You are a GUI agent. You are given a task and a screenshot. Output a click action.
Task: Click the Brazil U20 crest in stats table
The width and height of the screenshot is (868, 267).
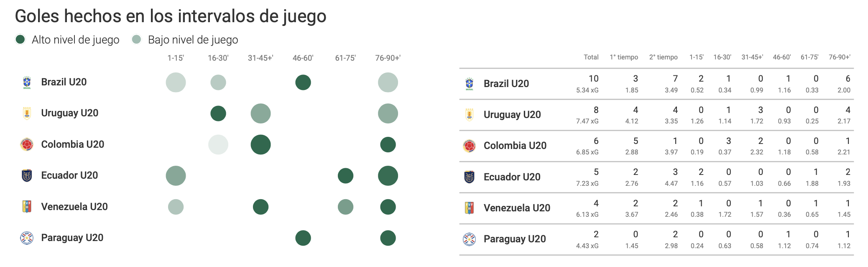coord(470,84)
